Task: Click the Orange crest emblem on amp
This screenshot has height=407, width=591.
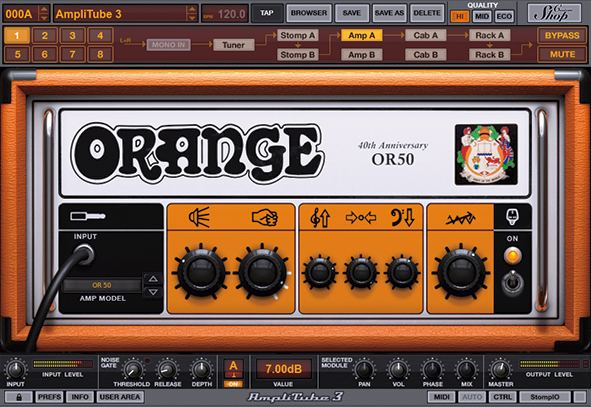Action: [x=486, y=154]
